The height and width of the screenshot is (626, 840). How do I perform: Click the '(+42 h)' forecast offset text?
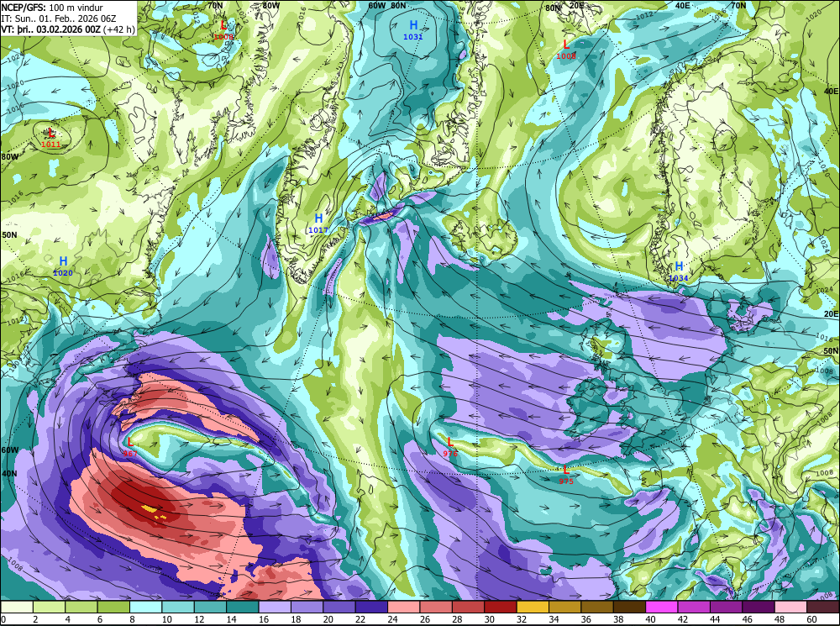pos(119,29)
